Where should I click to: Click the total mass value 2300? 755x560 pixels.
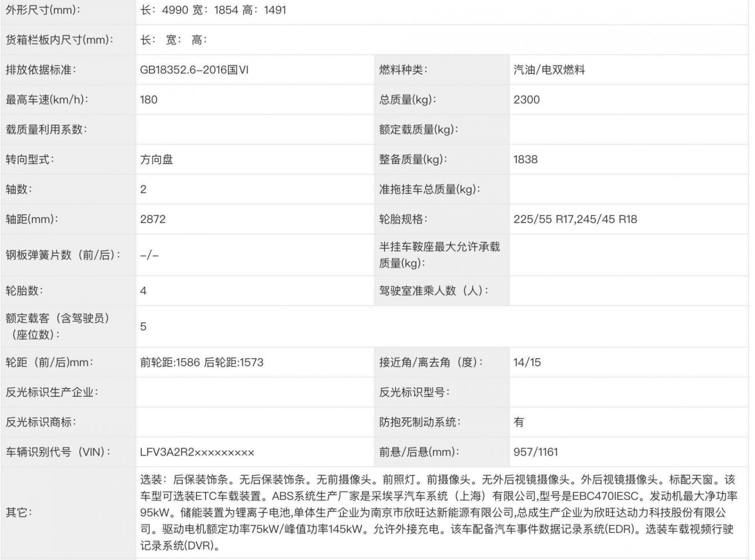coord(526,100)
